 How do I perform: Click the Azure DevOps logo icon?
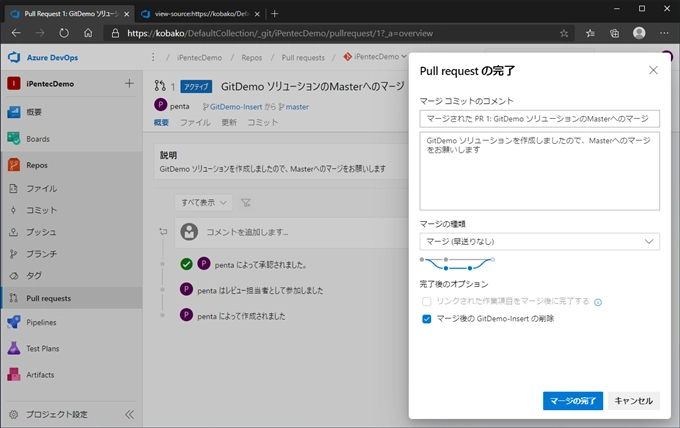point(14,57)
